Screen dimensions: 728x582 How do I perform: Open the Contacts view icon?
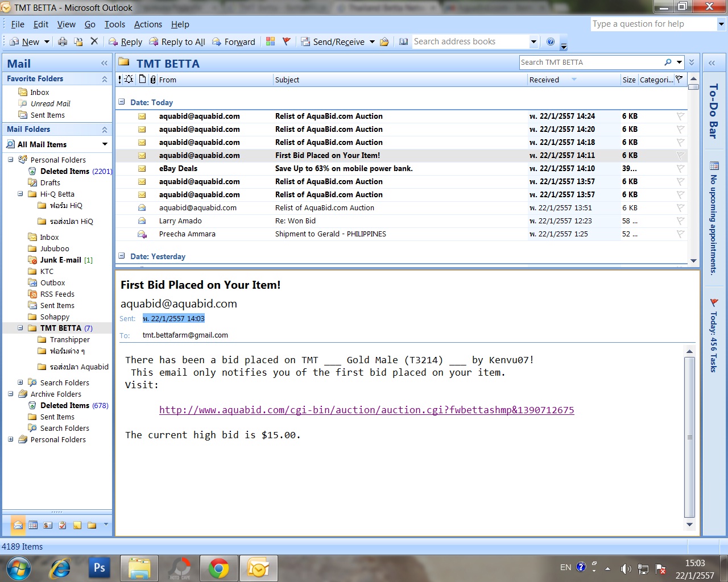(x=48, y=525)
